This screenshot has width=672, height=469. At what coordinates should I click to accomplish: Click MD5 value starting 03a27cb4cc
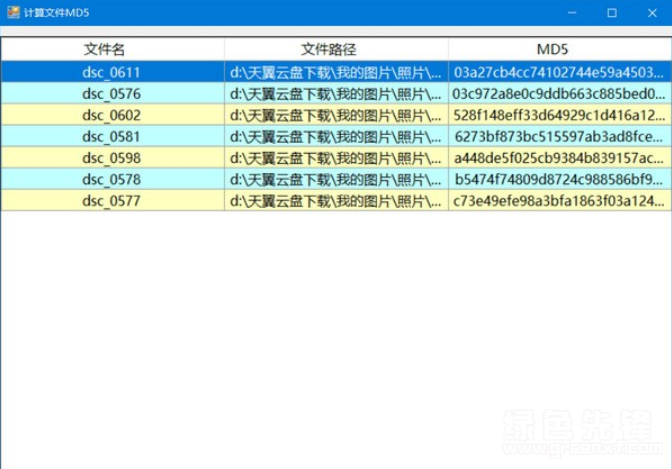click(560, 72)
